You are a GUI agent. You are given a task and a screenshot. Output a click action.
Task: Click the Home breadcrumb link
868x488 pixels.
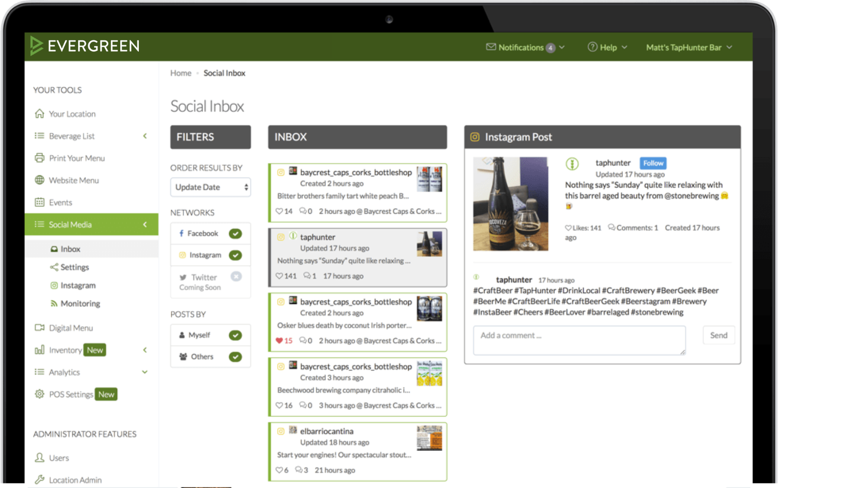click(x=181, y=73)
